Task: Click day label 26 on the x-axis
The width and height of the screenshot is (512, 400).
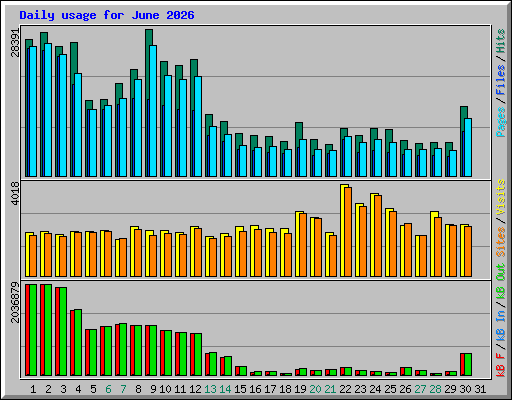Action: click(405, 389)
